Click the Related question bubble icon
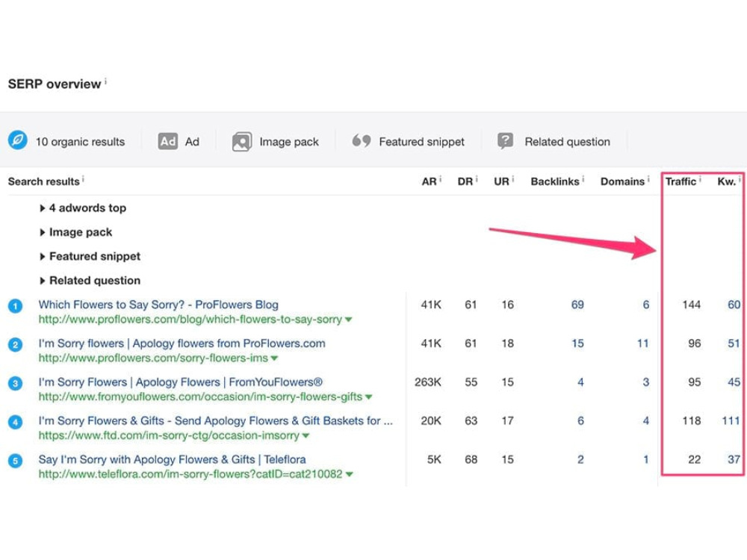Image resolution: width=747 pixels, height=560 pixels. tap(506, 141)
